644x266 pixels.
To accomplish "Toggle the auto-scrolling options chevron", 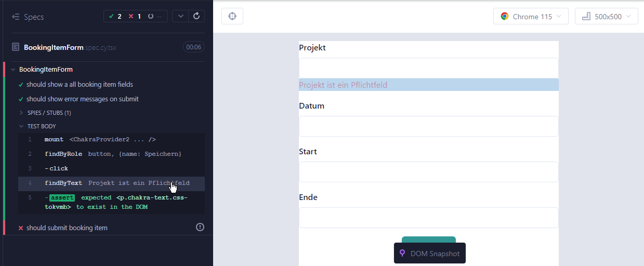I will click(x=180, y=16).
